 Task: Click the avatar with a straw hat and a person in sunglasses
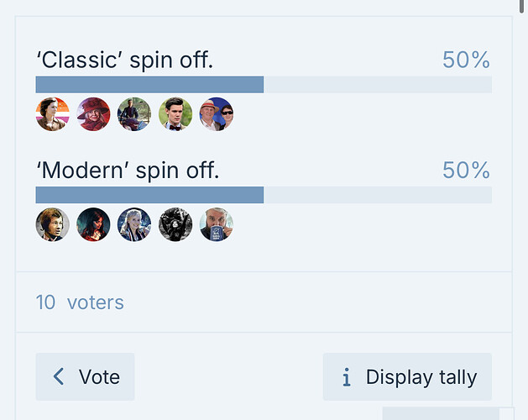(217, 114)
